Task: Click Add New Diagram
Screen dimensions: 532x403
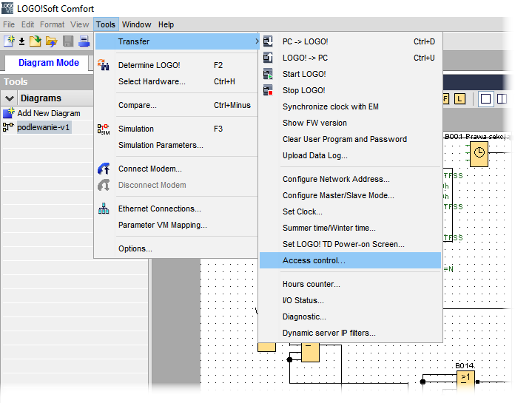Action: [x=48, y=113]
